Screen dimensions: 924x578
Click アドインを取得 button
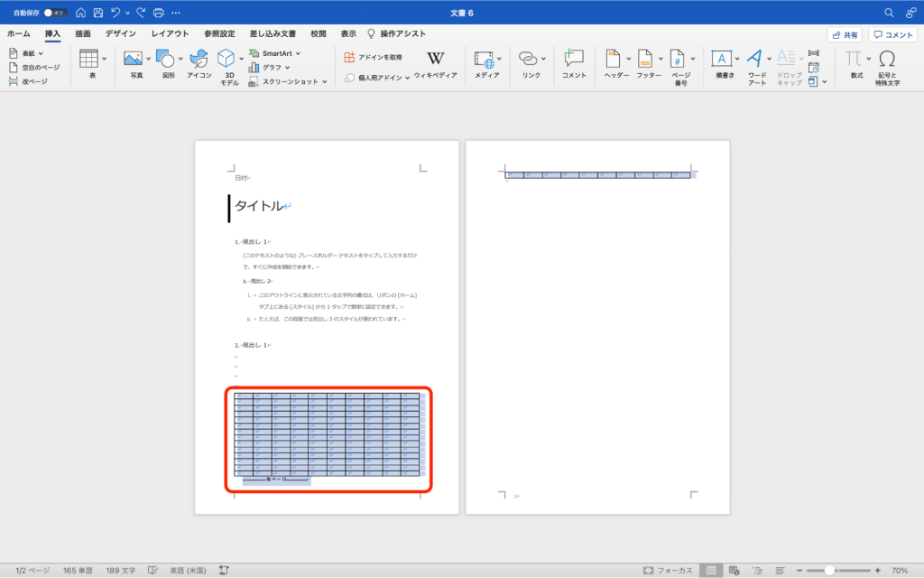click(373, 57)
